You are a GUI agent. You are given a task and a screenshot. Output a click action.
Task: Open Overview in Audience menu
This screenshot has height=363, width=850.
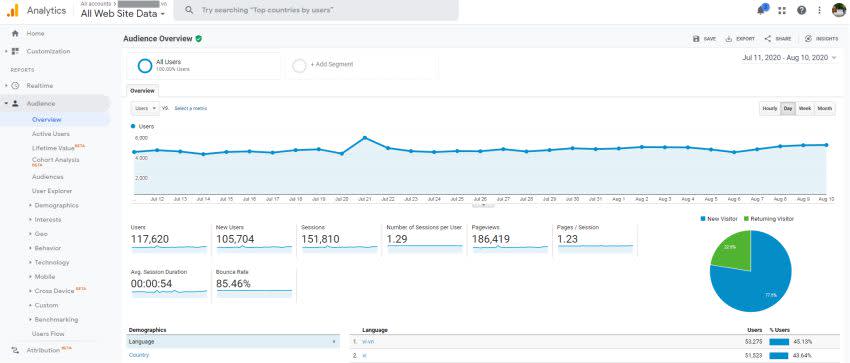tap(47, 120)
